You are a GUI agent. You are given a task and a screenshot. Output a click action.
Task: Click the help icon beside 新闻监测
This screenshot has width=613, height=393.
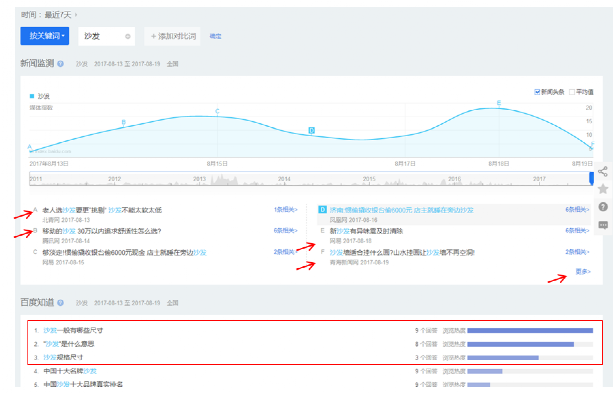pos(61,64)
